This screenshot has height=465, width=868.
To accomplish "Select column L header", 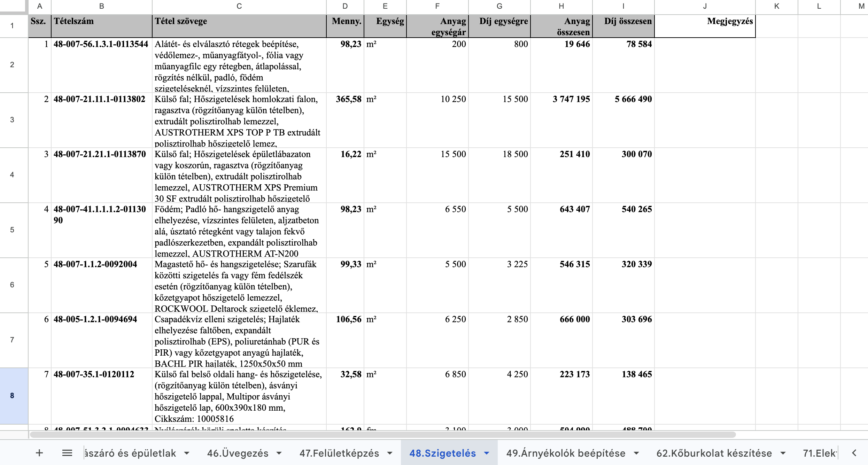I will tap(819, 6).
